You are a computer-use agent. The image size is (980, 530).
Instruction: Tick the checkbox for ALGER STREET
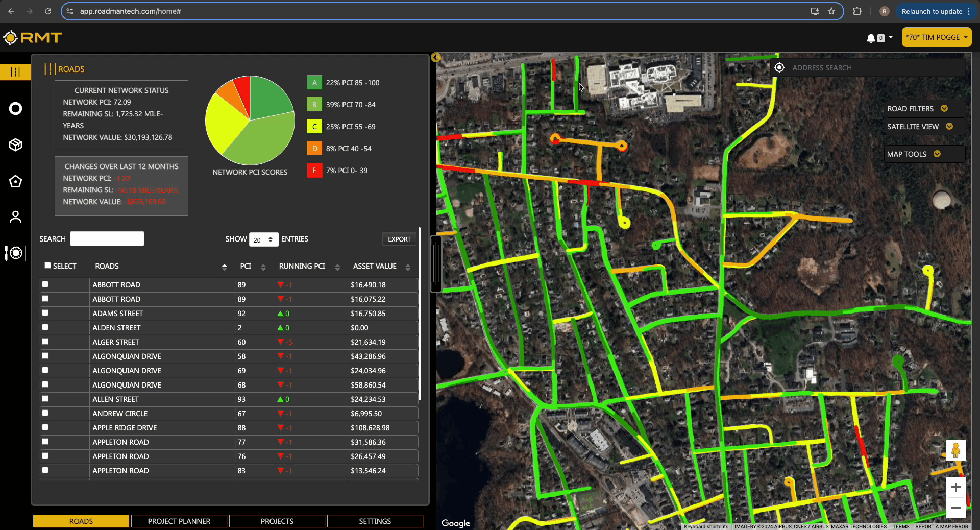[45, 342]
